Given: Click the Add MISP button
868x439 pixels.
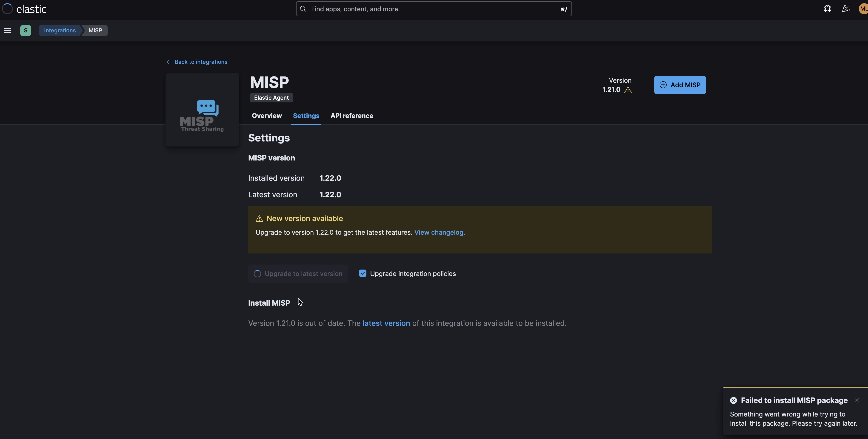Looking at the screenshot, I should pyautogui.click(x=680, y=85).
